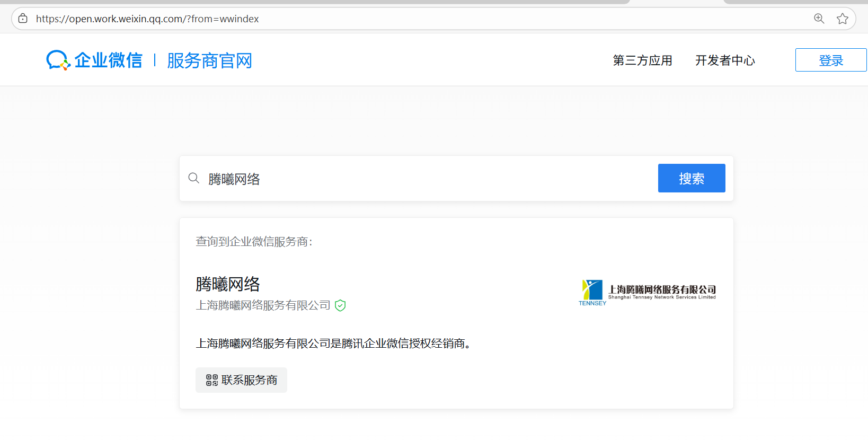
Task: Focus the search field containing 腾曦网络
Action: click(x=424, y=179)
